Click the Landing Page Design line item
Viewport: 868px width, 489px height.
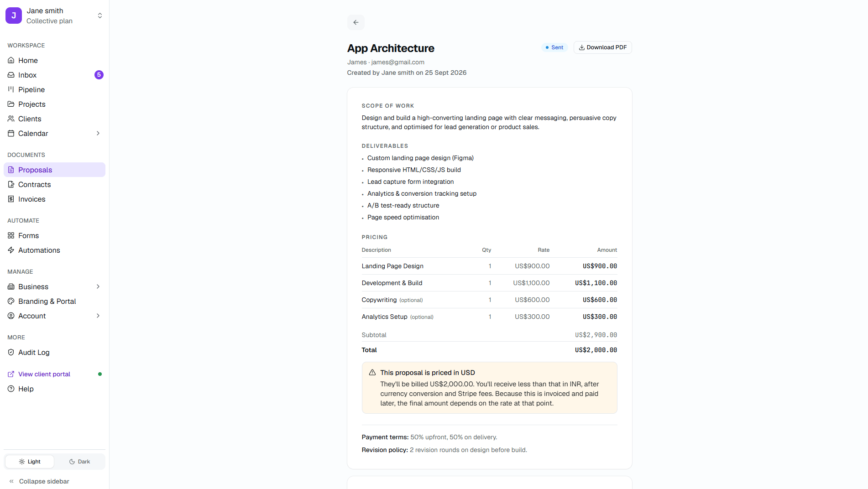[x=489, y=266]
